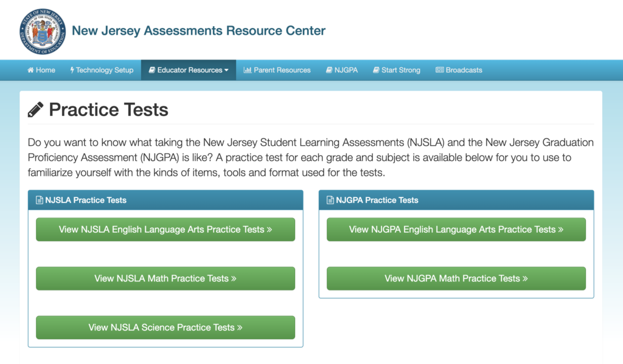This screenshot has height=364, width=623.
Task: View NJSLA Math Practice Tests
Action: coord(165,278)
